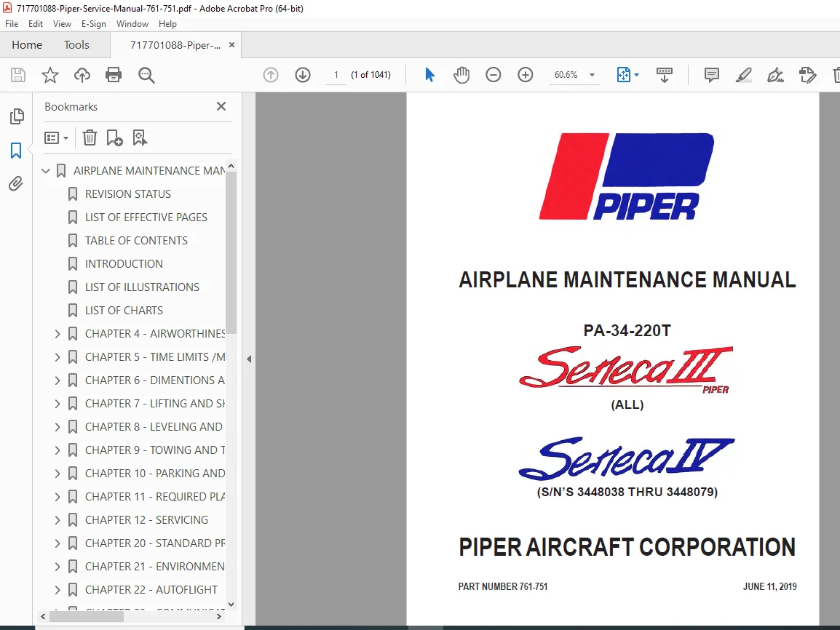The height and width of the screenshot is (630, 840).
Task: Toggle the Bookmarks side panel icon
Action: 16,151
